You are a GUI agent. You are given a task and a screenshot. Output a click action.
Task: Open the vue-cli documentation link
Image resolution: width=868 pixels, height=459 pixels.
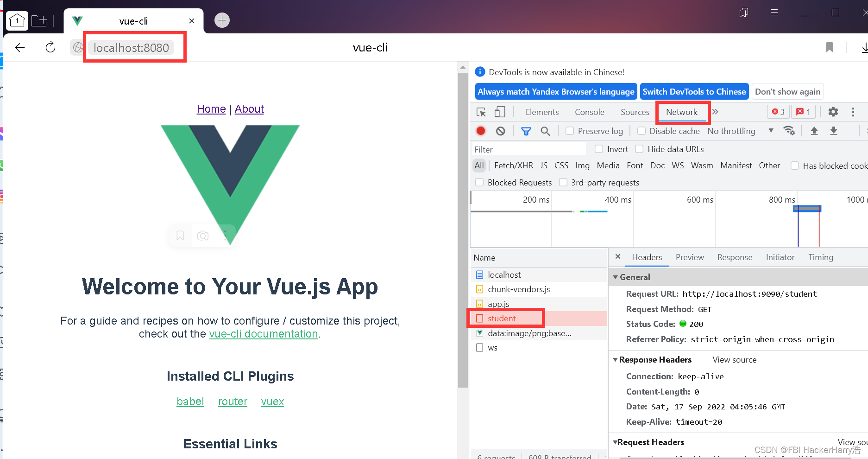pyautogui.click(x=264, y=333)
